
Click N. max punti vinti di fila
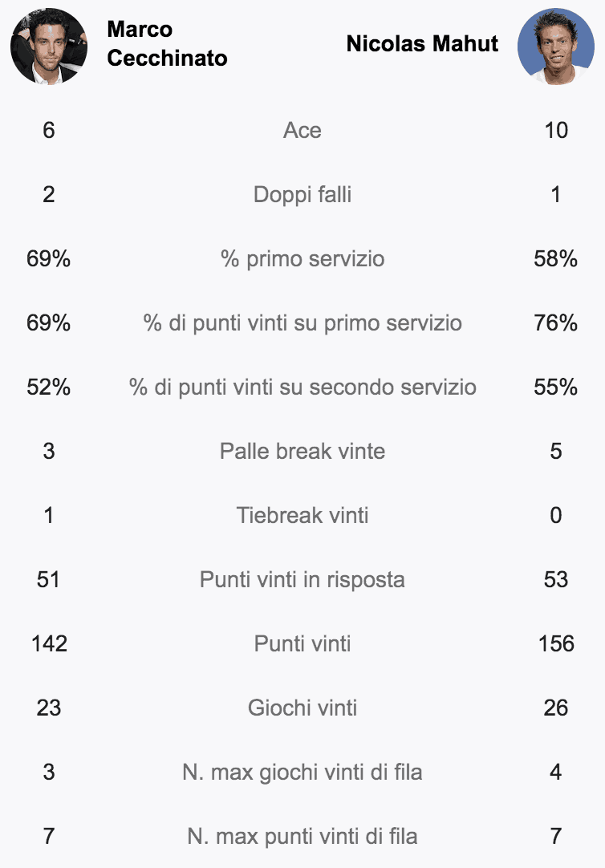pos(302,837)
